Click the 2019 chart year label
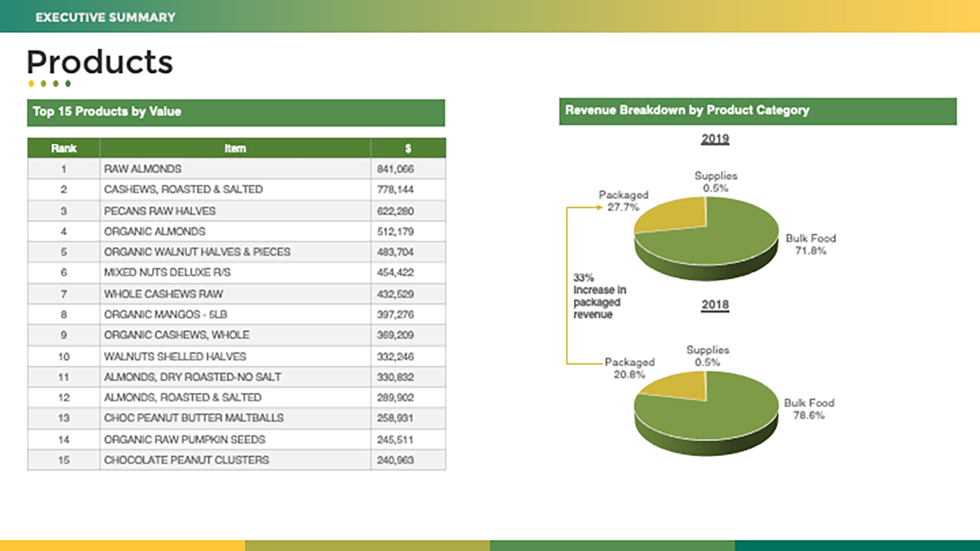The width and height of the screenshot is (980, 551). point(715,139)
